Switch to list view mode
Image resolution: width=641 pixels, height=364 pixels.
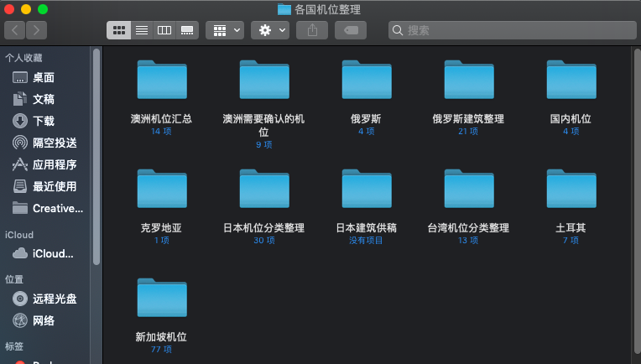pyautogui.click(x=142, y=30)
